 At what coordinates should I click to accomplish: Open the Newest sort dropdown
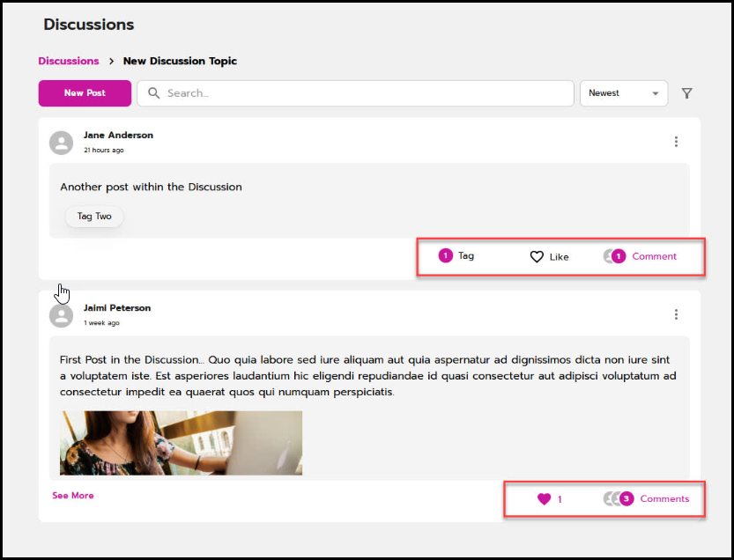pos(623,93)
